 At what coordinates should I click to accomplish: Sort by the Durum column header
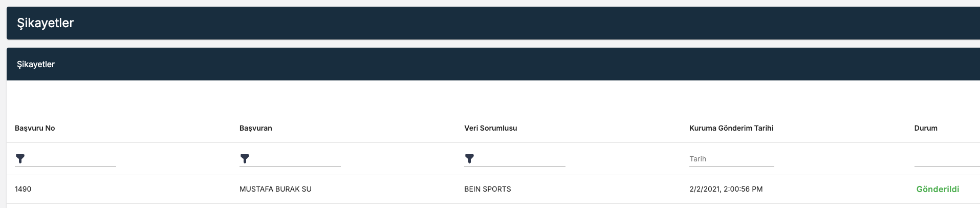(x=926, y=128)
